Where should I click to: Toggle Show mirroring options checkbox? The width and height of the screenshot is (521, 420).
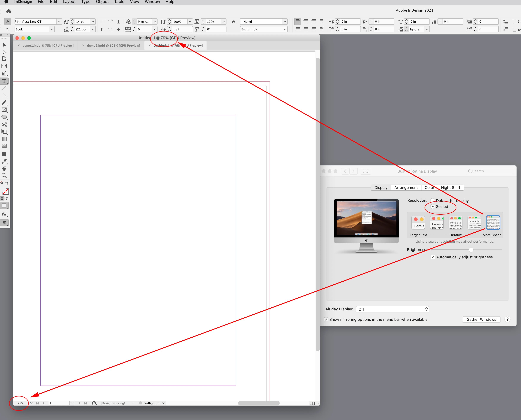click(326, 319)
